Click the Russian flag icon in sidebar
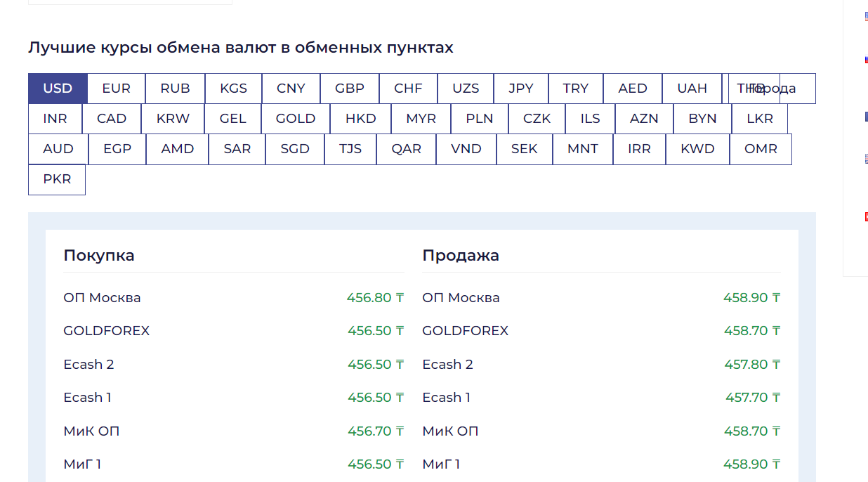 [866, 60]
